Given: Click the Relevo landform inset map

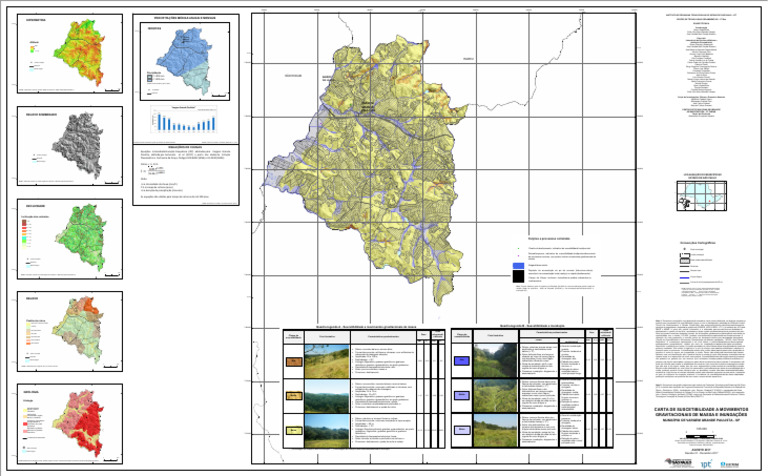Looking at the screenshot, I should point(70,332).
